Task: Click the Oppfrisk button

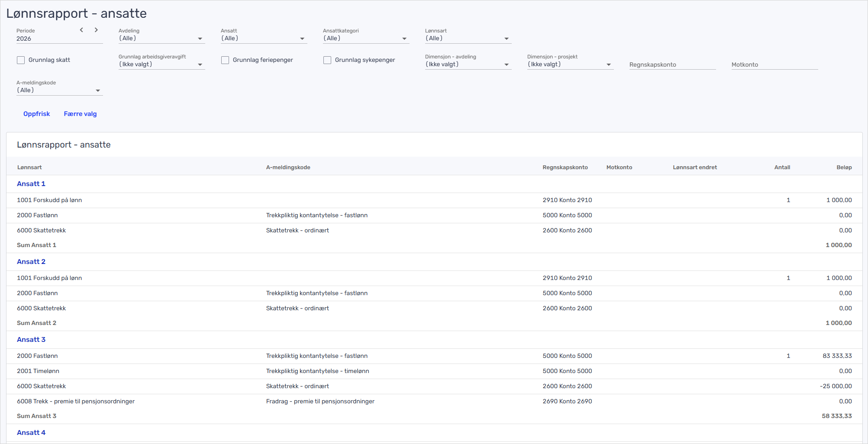Action: tap(37, 114)
